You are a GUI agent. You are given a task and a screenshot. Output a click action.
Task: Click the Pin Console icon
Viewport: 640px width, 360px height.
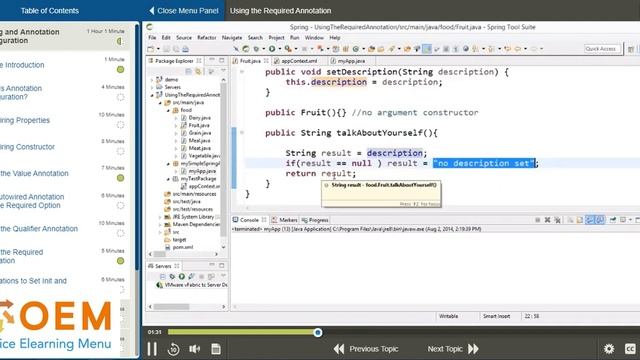click(x=613, y=220)
